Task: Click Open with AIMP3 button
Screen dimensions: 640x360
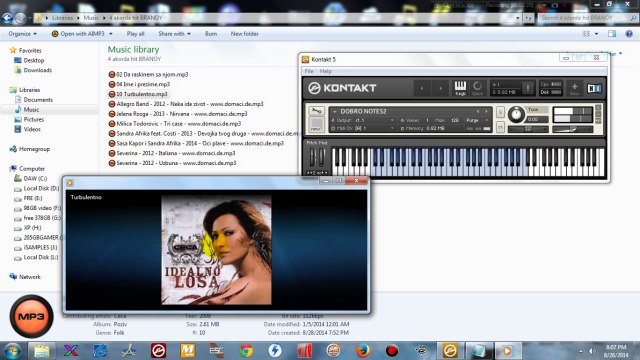Action: (78, 34)
